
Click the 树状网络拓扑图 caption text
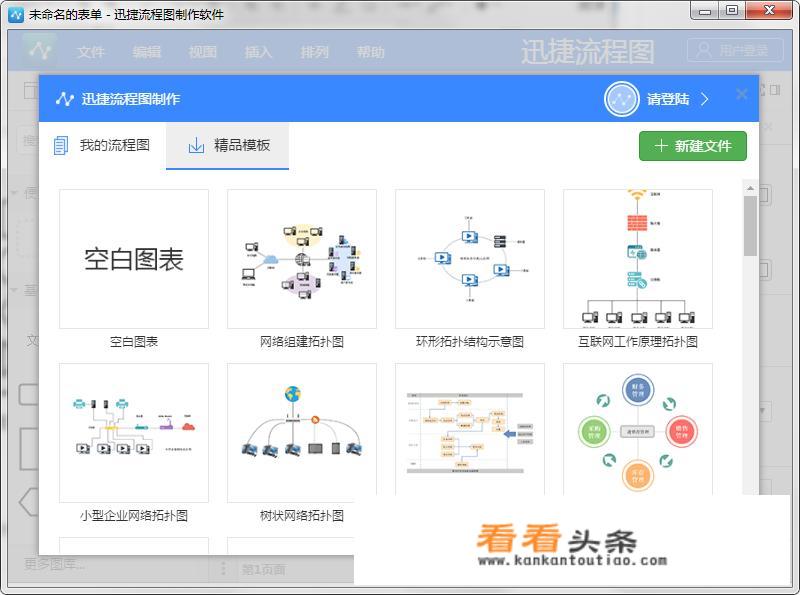click(302, 515)
